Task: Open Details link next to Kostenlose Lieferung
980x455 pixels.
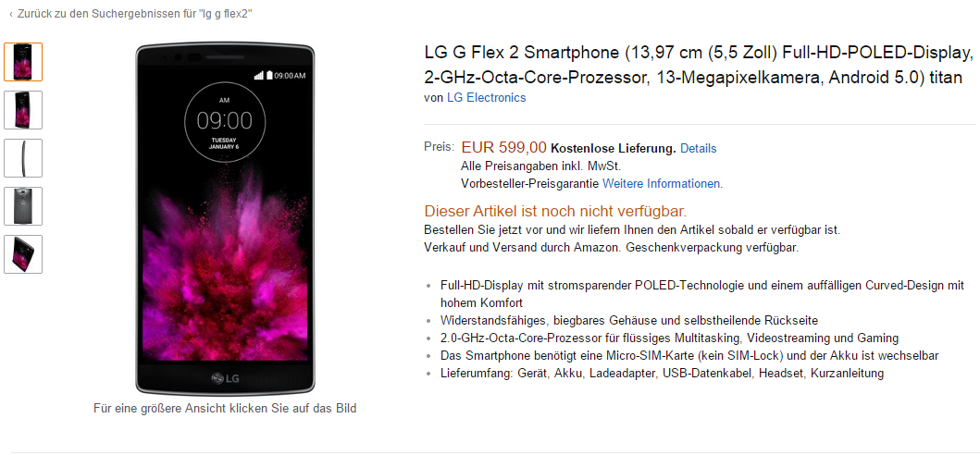Action: (698, 148)
